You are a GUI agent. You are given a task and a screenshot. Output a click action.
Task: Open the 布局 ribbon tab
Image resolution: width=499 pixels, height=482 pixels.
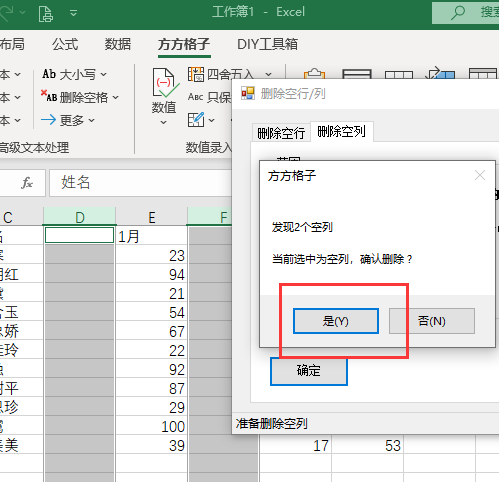12,44
